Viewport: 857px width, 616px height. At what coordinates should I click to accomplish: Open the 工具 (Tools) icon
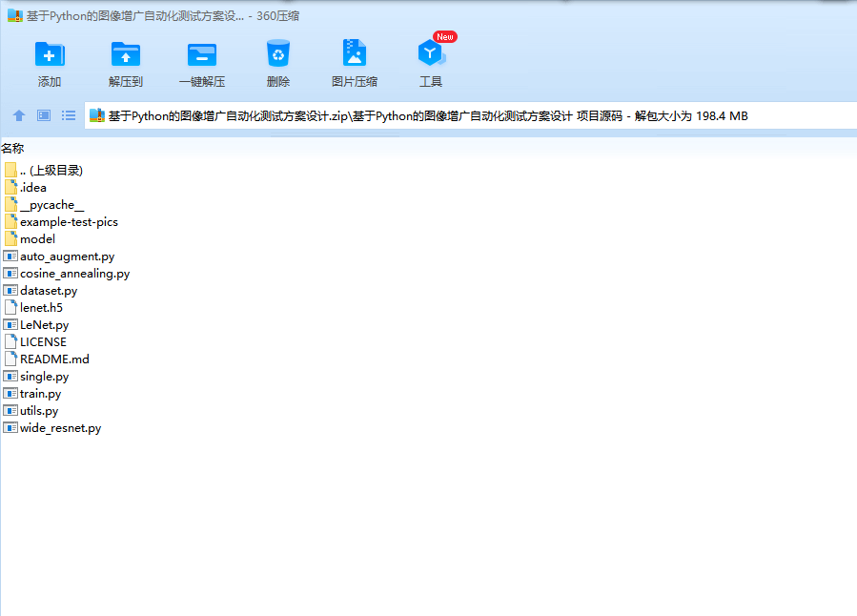[x=431, y=53]
